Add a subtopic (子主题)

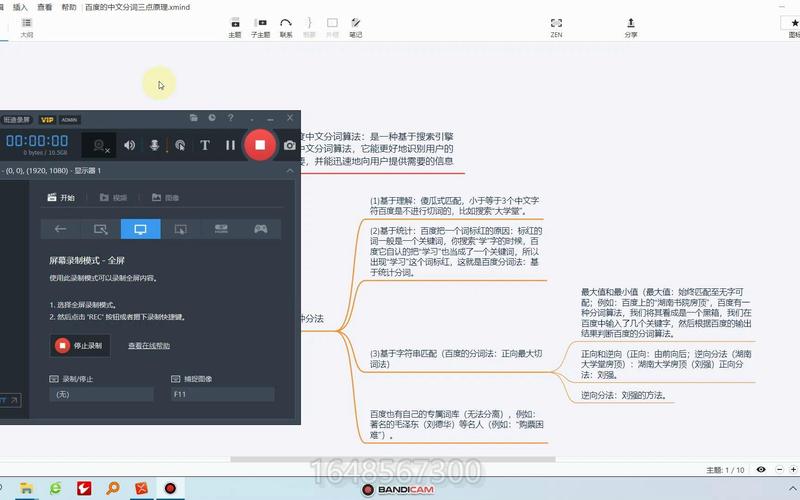pyautogui.click(x=260, y=28)
